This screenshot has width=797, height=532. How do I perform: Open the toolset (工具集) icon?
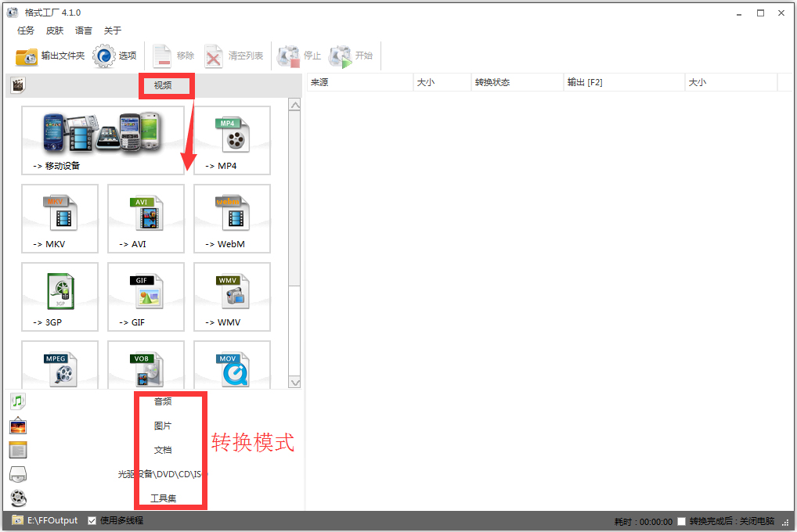pos(17,498)
